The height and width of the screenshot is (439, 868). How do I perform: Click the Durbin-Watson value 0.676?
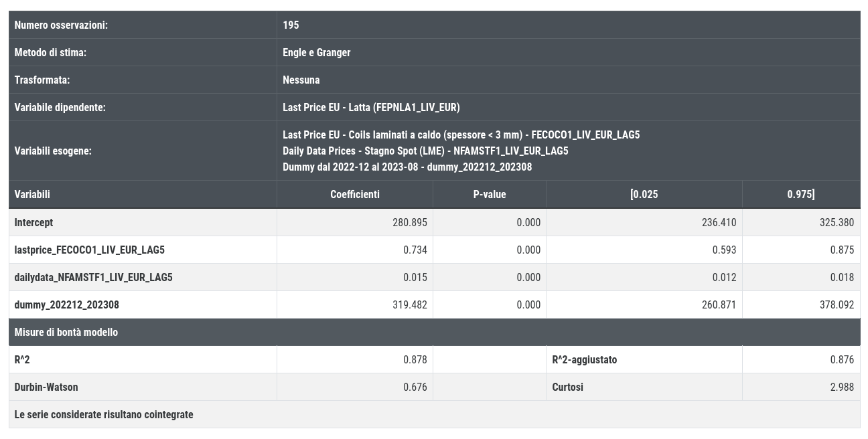[415, 387]
